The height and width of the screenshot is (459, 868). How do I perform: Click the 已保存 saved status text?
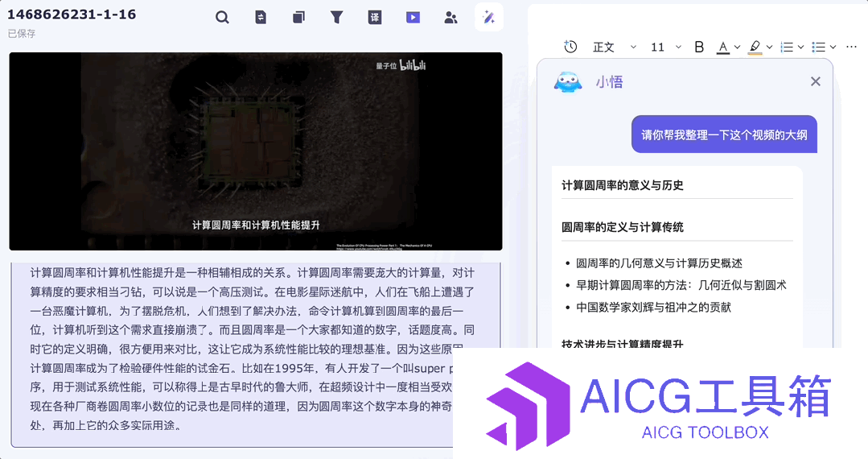[22, 34]
